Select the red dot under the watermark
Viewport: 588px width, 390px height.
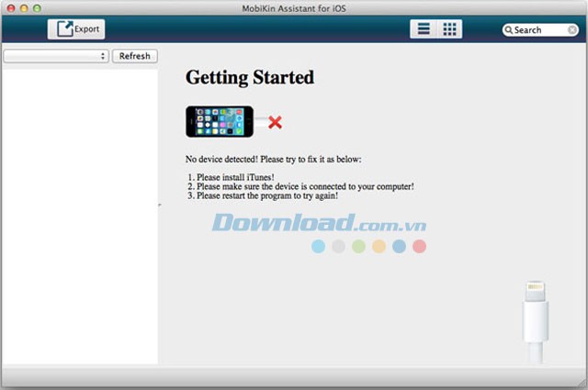click(x=419, y=246)
